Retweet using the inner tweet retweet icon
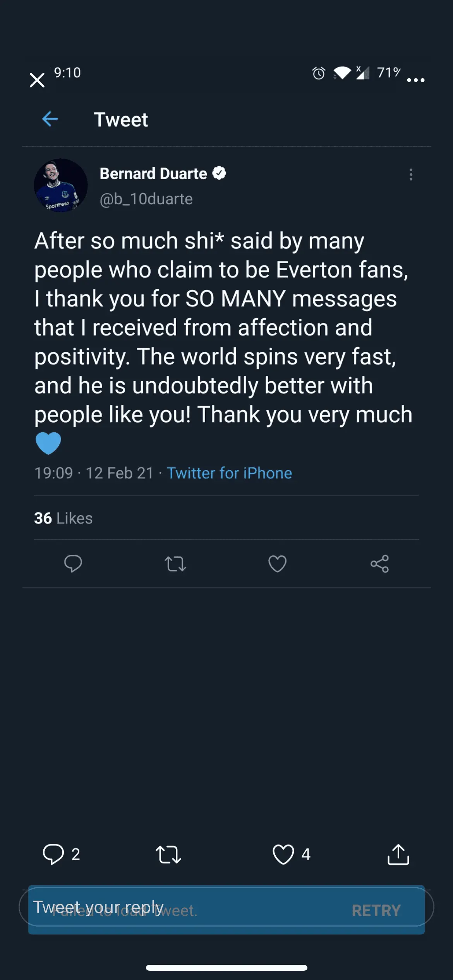 175,564
